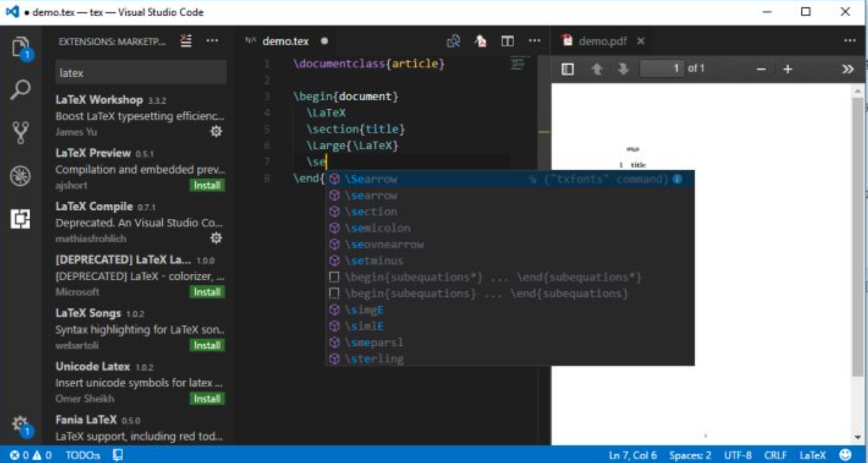Select the \simlE suggestion

[x=510, y=326]
